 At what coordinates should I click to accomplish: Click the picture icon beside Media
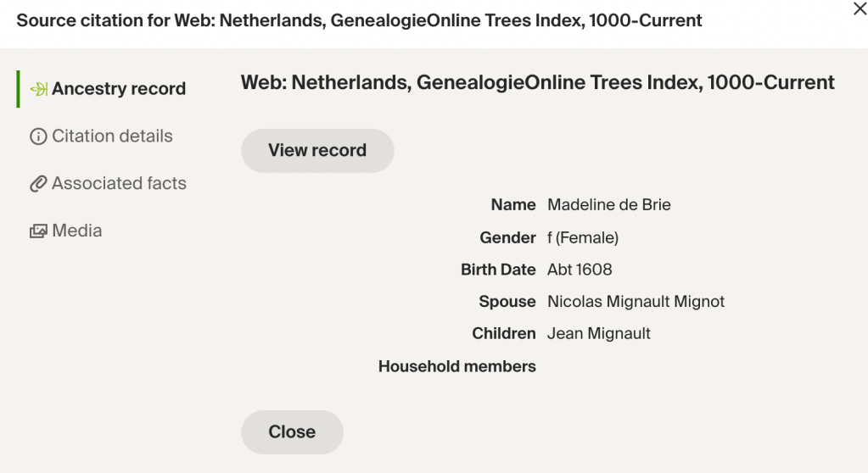[x=38, y=231]
